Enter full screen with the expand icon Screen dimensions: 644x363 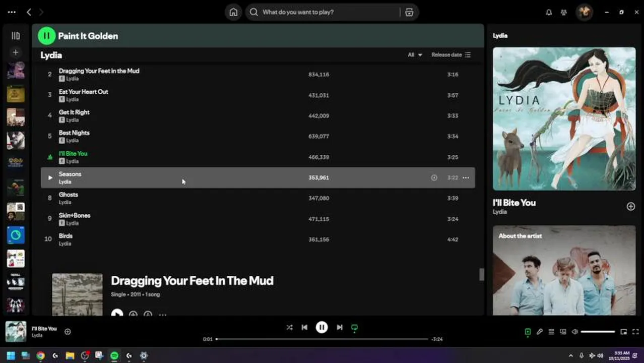635,332
